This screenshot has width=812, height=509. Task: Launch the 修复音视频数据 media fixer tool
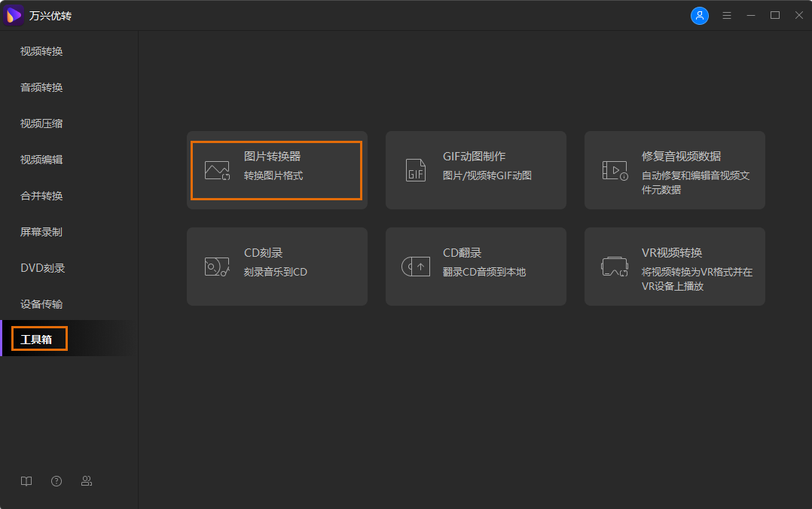tap(674, 170)
